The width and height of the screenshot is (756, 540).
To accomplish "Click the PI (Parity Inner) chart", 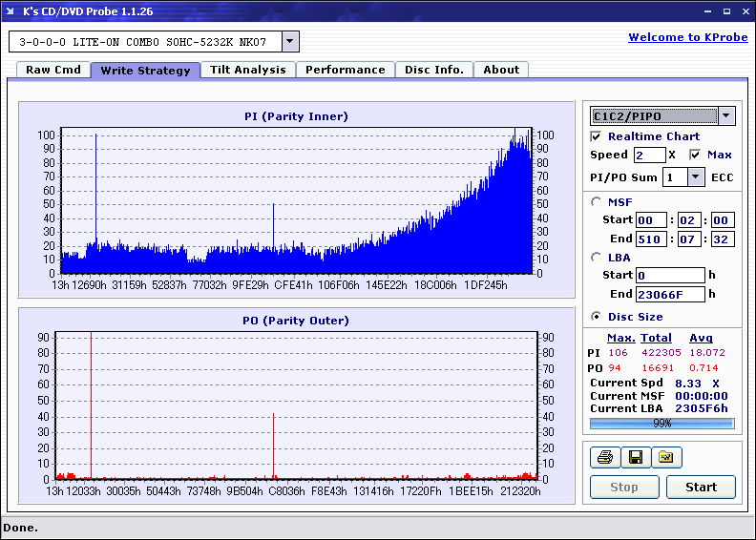I will (x=297, y=200).
